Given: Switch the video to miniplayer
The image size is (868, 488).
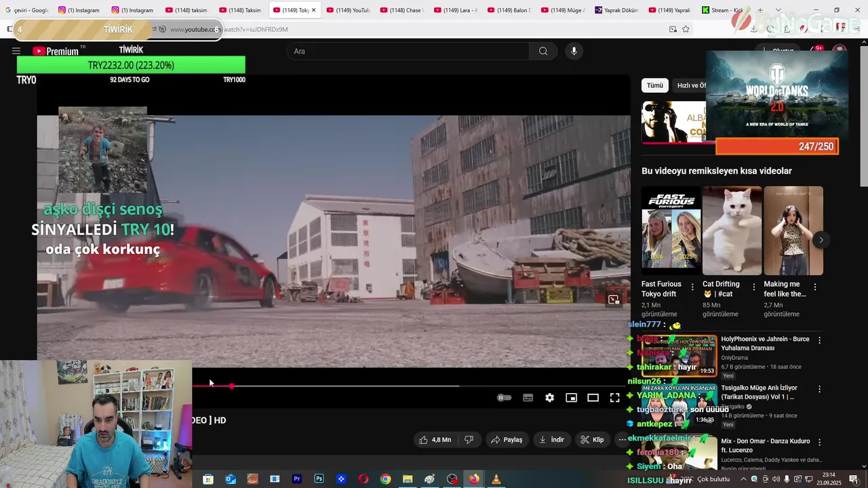Looking at the screenshot, I should click(x=571, y=398).
